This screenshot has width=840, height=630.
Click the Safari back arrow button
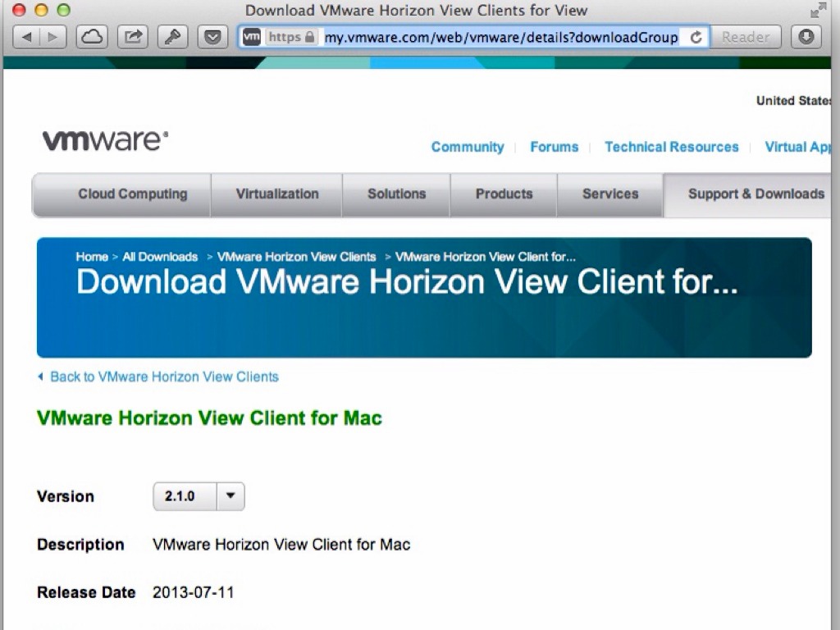pos(26,37)
